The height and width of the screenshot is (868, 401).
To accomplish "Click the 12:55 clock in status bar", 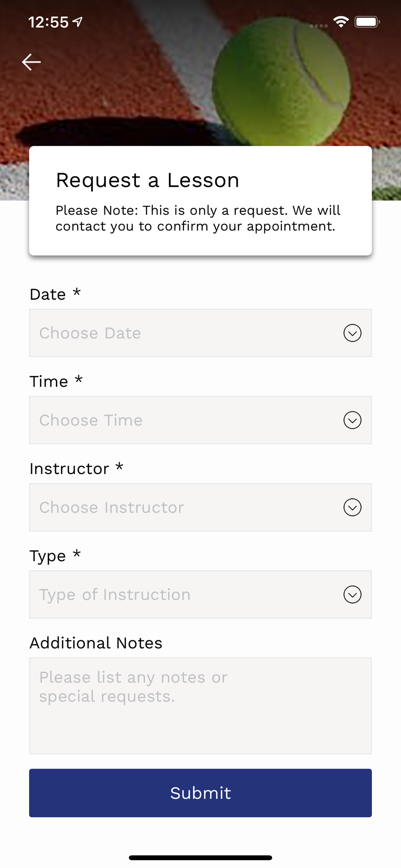I will click(48, 22).
